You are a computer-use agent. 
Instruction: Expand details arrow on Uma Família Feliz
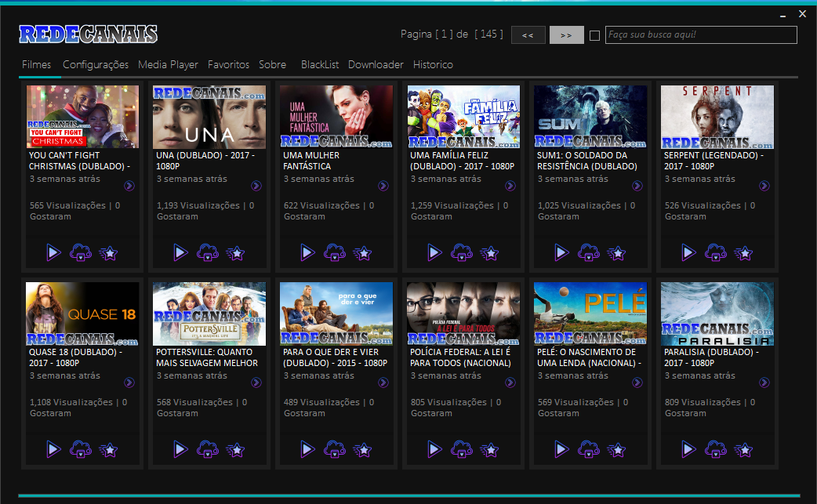tap(510, 186)
